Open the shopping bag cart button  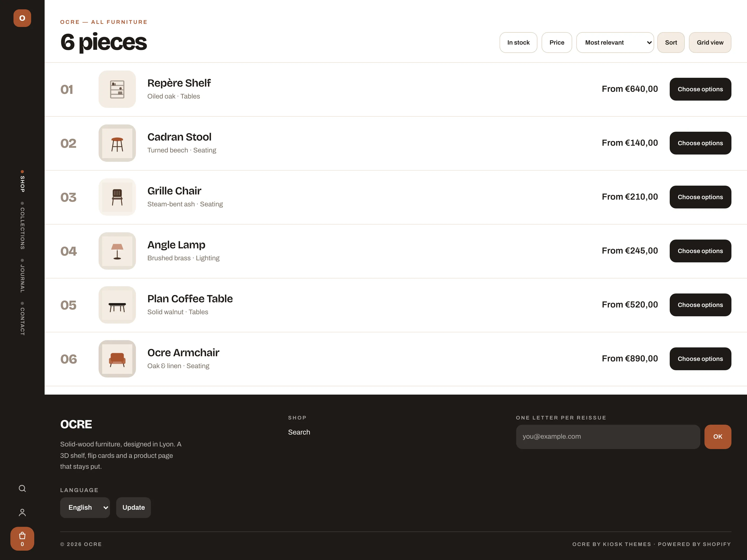click(22, 539)
